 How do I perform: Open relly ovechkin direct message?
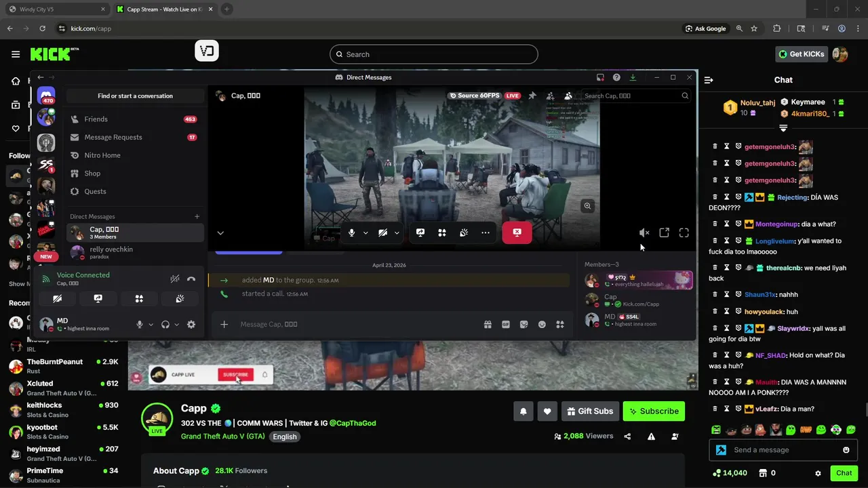coord(136,252)
